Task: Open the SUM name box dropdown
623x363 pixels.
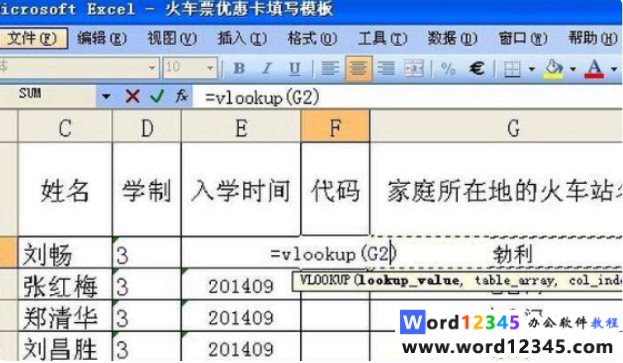Action: click(106, 96)
